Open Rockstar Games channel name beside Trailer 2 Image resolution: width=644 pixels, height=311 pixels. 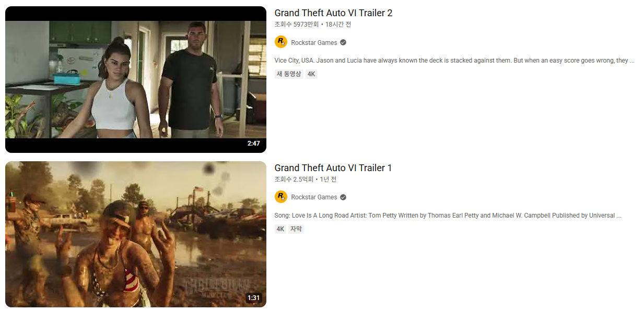tap(314, 43)
